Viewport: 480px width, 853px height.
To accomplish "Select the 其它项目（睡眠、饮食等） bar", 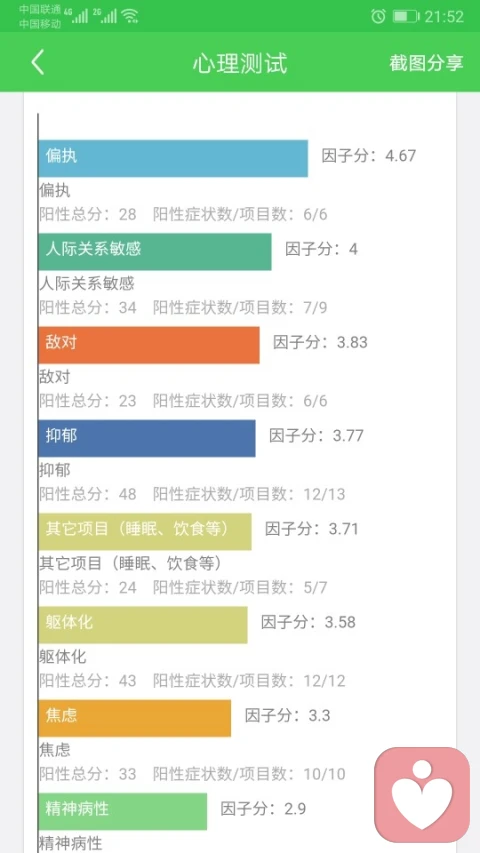I will coord(145,531).
